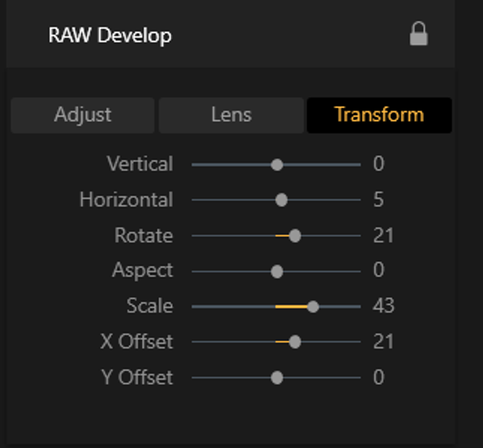Screen dimensions: 483x448
Task: Click the Scale slider handle
Action: [313, 306]
